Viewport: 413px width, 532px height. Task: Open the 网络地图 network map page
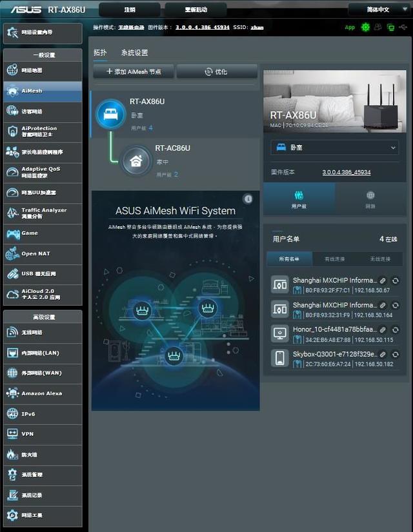tap(43, 70)
